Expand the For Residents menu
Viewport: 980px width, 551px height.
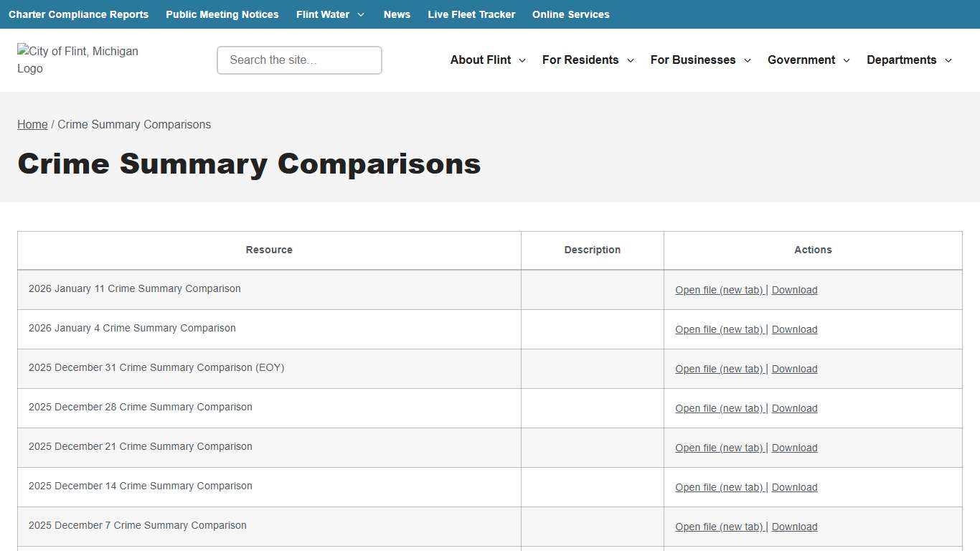point(587,60)
